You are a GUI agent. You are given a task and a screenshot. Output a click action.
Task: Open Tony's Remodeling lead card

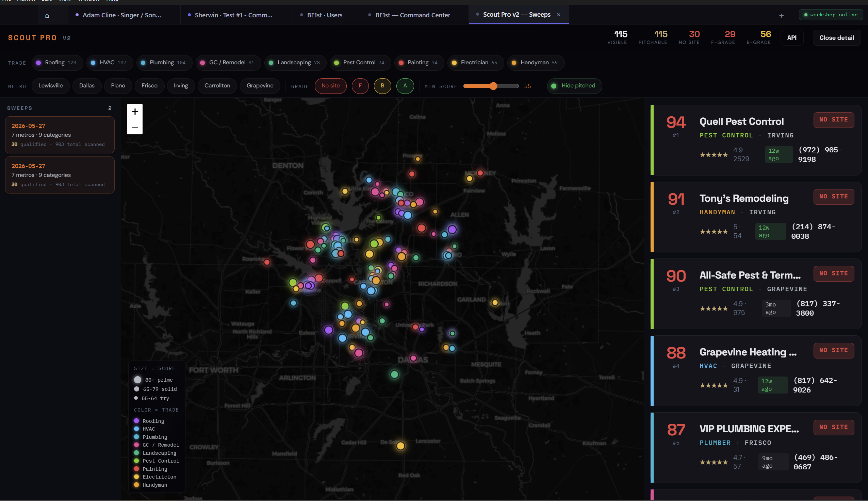756,217
